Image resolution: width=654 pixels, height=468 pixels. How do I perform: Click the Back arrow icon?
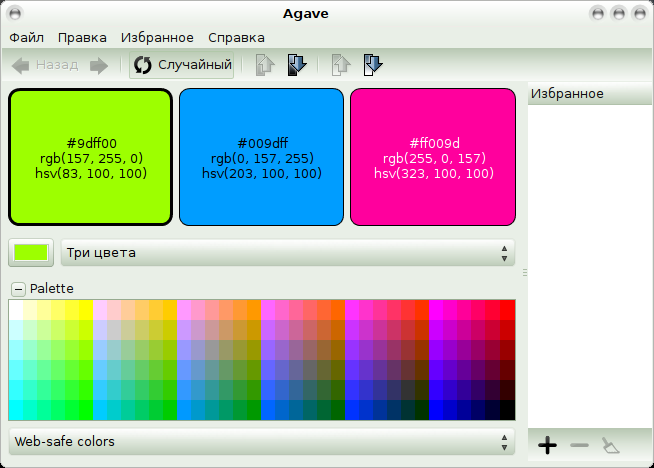click(20, 65)
